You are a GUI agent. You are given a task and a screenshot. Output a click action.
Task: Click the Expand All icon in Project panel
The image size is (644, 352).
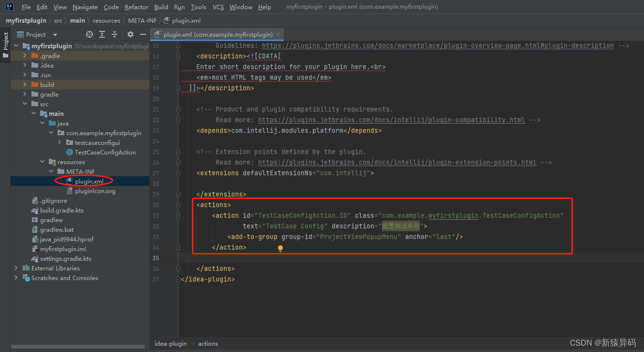coord(102,34)
